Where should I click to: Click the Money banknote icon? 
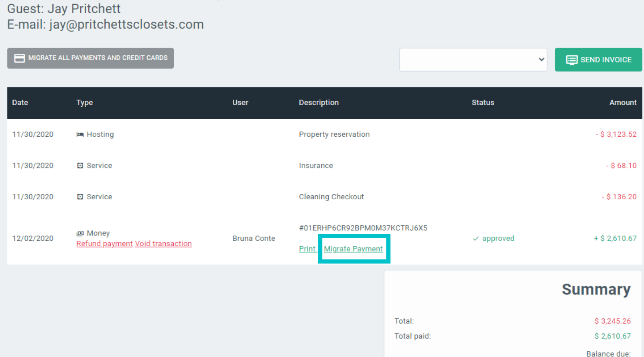point(80,233)
